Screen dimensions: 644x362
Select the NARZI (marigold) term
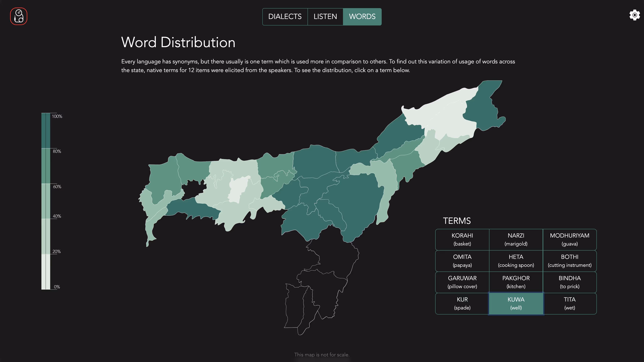[516, 239]
